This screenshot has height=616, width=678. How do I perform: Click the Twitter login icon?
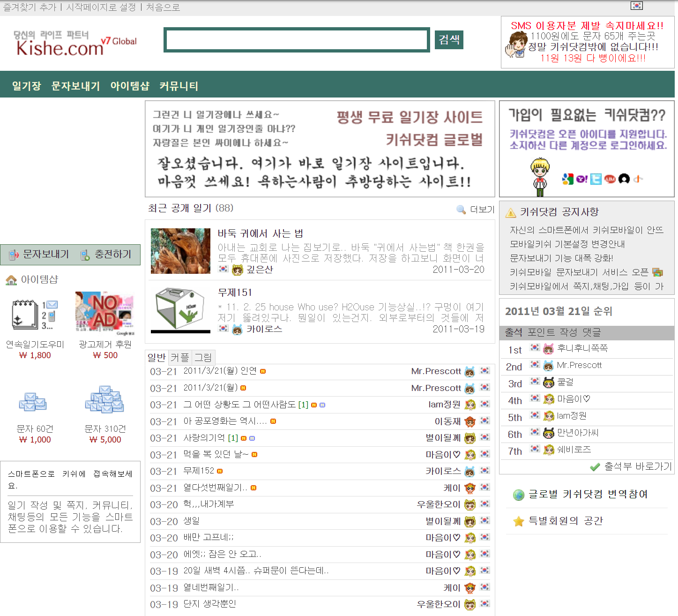[596, 179]
